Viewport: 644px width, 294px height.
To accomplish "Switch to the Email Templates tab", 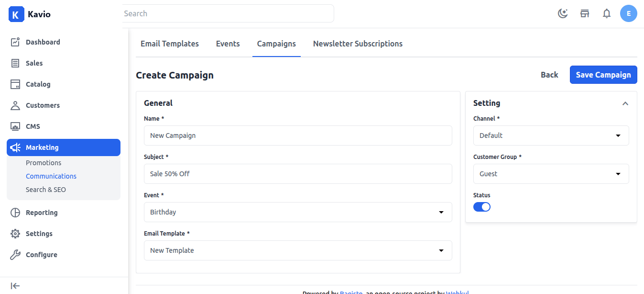I will (170, 44).
